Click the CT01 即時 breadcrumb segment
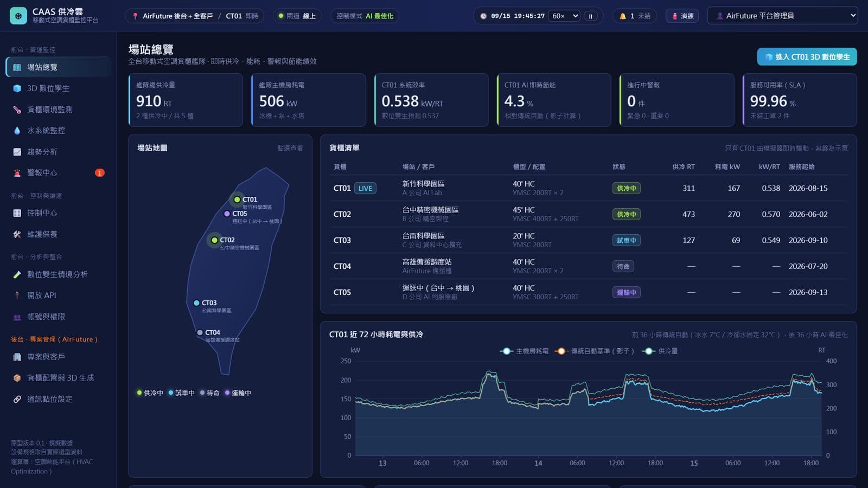The width and height of the screenshot is (868, 488). [x=242, y=16]
